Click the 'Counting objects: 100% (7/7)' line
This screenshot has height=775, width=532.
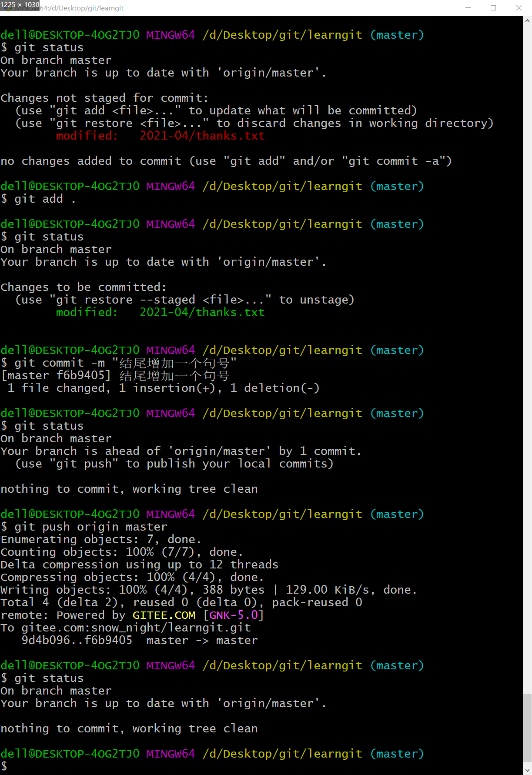point(122,552)
